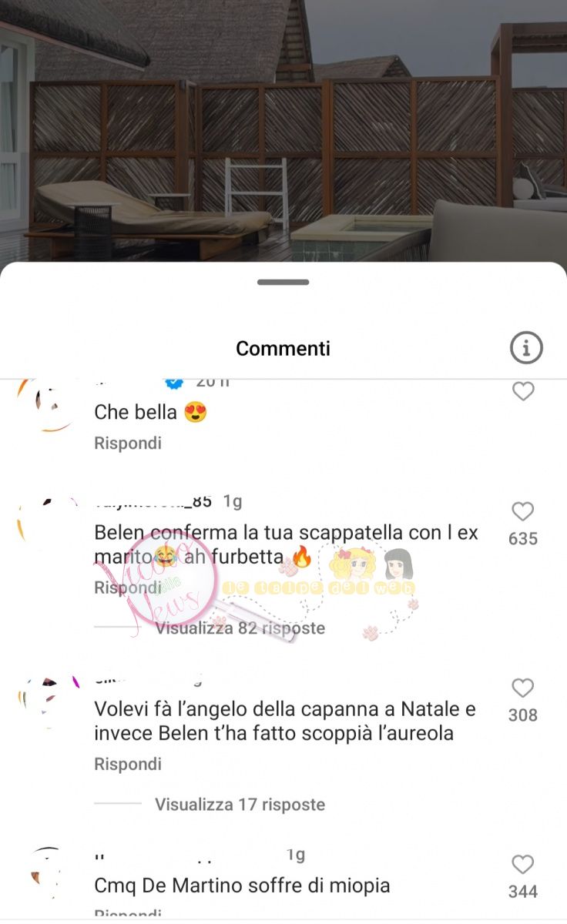
Task: Expand "Visualizza 82 risposte" replies
Action: click(x=240, y=628)
